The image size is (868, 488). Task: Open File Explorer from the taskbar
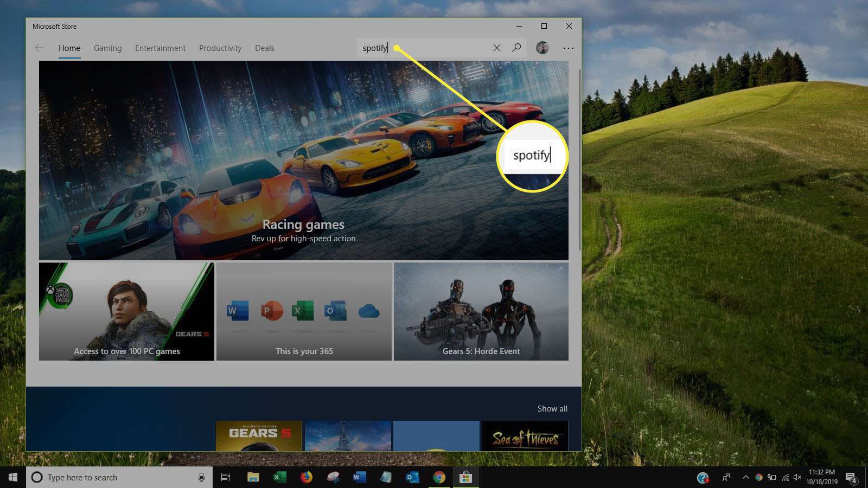253,477
